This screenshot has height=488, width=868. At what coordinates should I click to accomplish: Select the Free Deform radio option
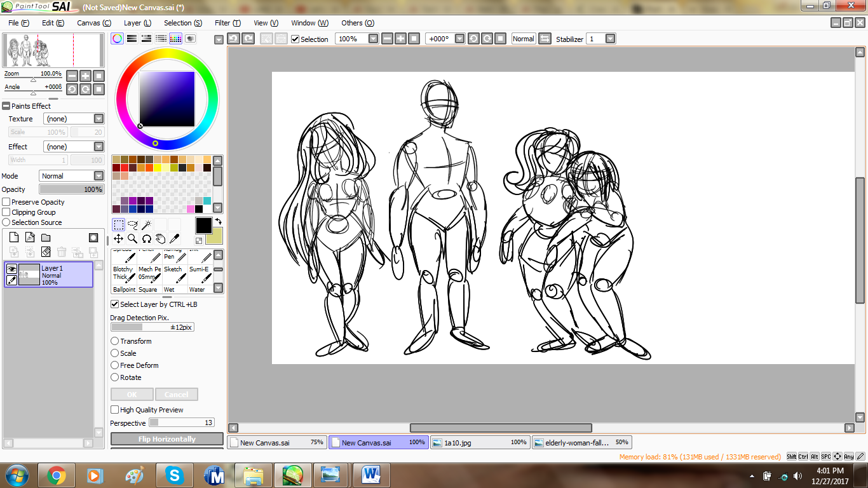tap(115, 365)
